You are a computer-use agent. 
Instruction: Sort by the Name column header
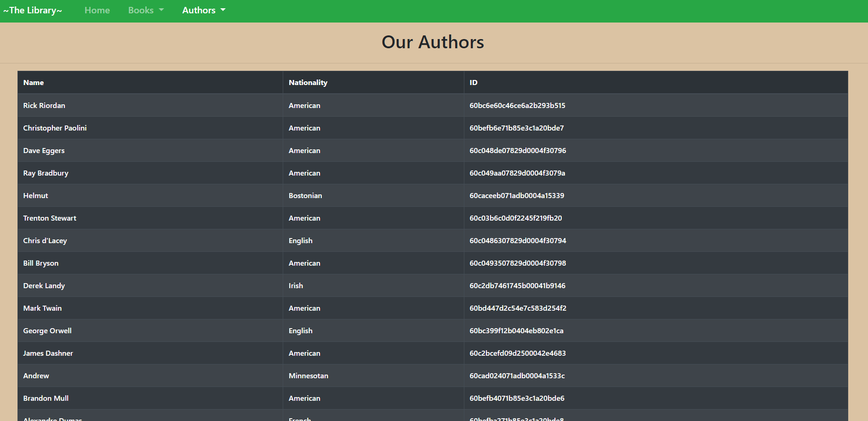tap(34, 82)
